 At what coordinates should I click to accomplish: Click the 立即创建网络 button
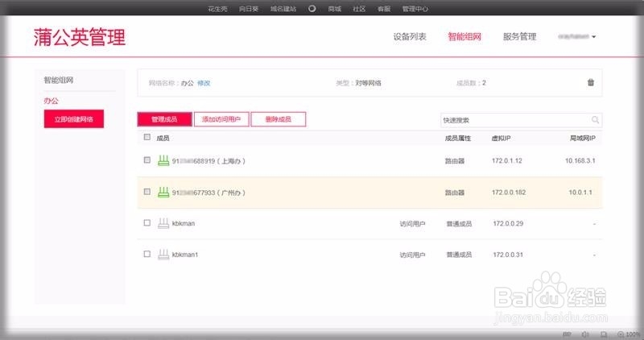74,119
